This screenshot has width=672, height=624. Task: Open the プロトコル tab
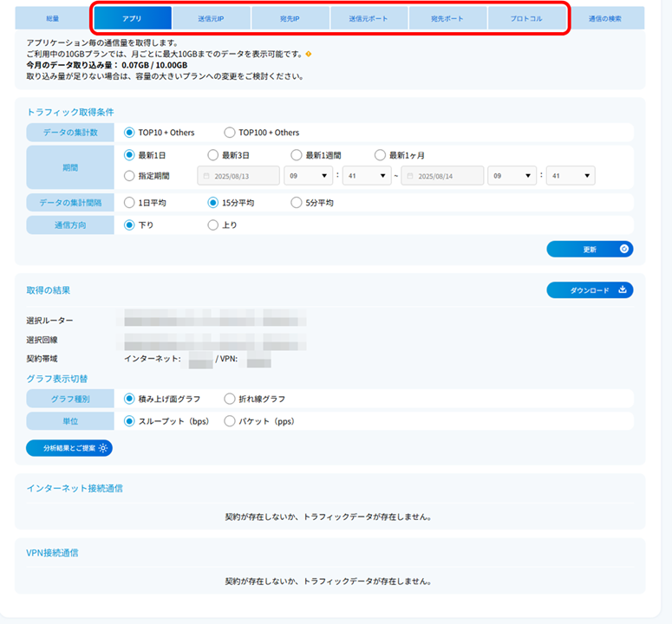(x=526, y=18)
